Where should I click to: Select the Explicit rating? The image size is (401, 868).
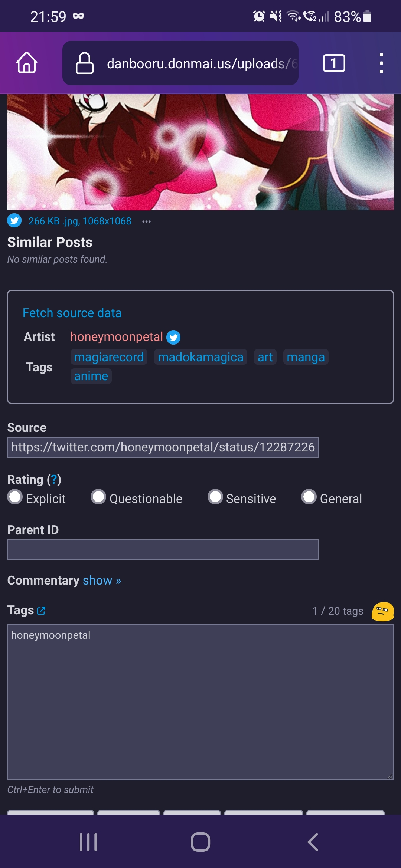tap(15, 498)
